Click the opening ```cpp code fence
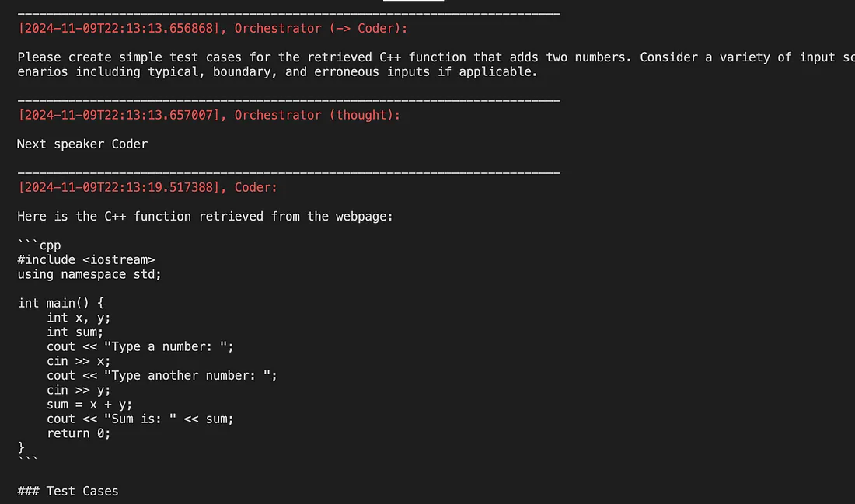The width and height of the screenshot is (855, 504). pos(39,245)
